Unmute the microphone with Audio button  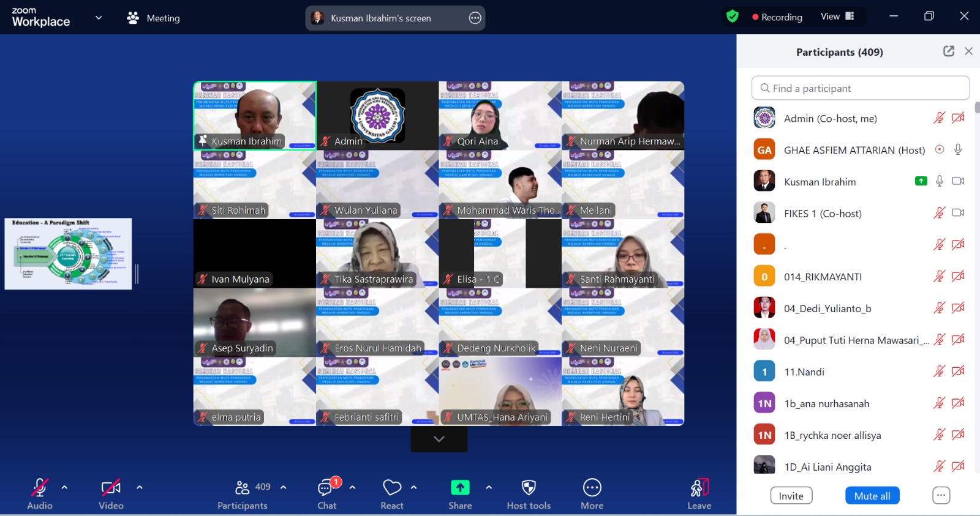click(40, 488)
